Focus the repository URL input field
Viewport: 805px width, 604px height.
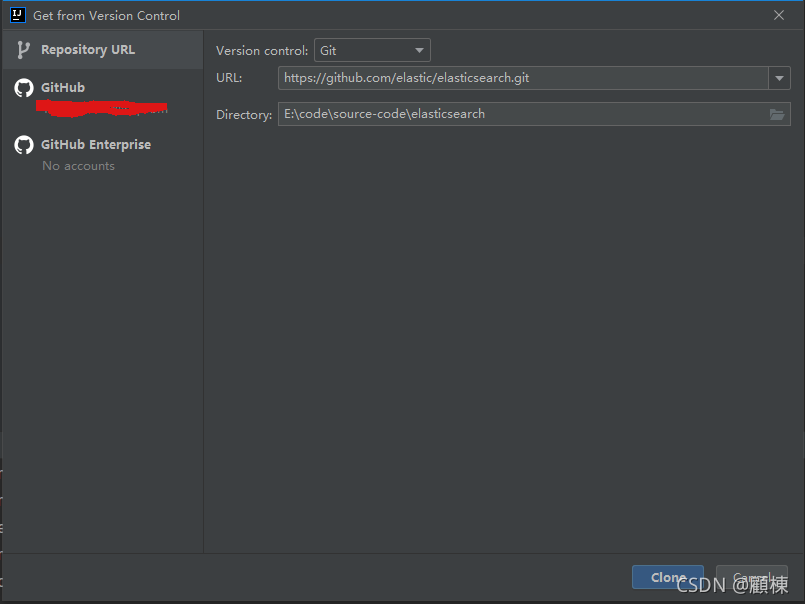[523, 78]
